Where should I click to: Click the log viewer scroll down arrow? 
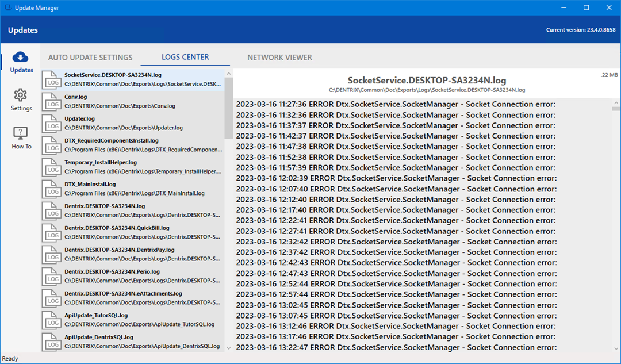616,348
